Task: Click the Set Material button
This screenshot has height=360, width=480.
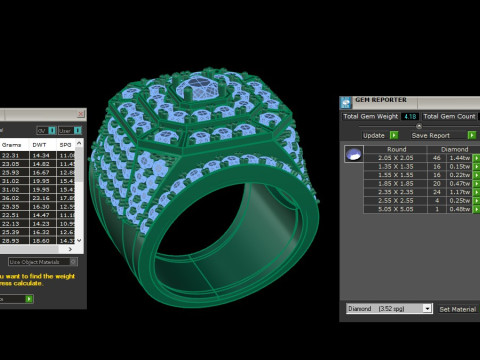Action: click(458, 309)
